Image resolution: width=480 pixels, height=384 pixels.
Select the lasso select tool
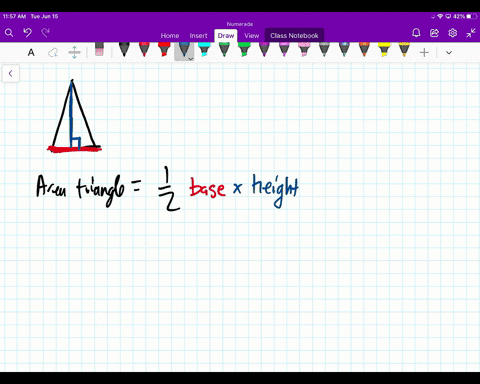tap(53, 52)
